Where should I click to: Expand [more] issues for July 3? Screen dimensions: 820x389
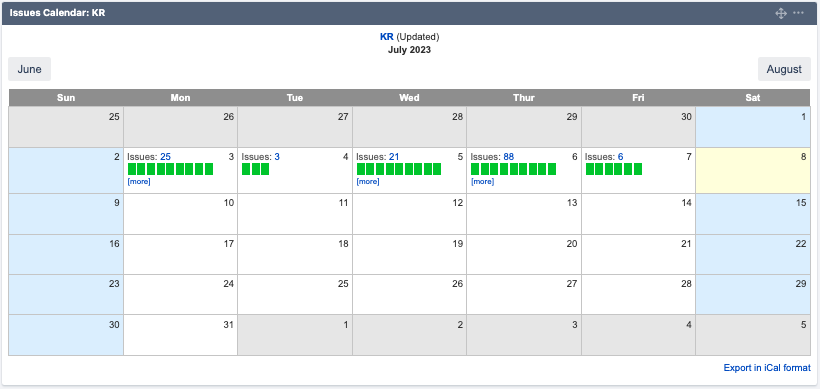(139, 181)
